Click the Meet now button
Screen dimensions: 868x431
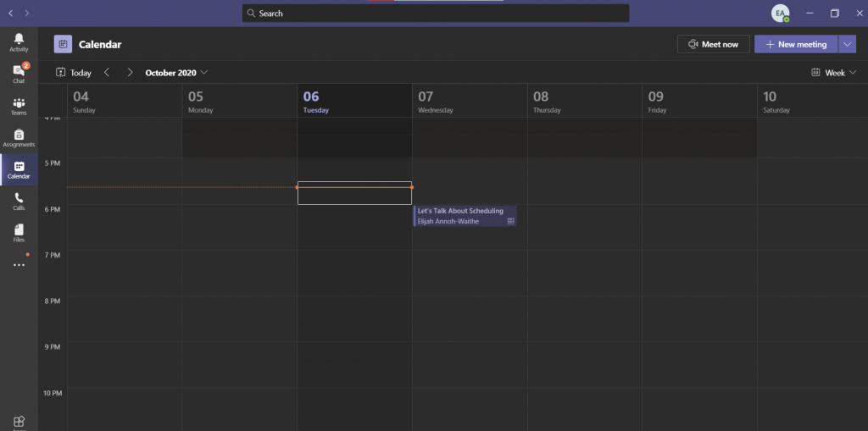[713, 44]
